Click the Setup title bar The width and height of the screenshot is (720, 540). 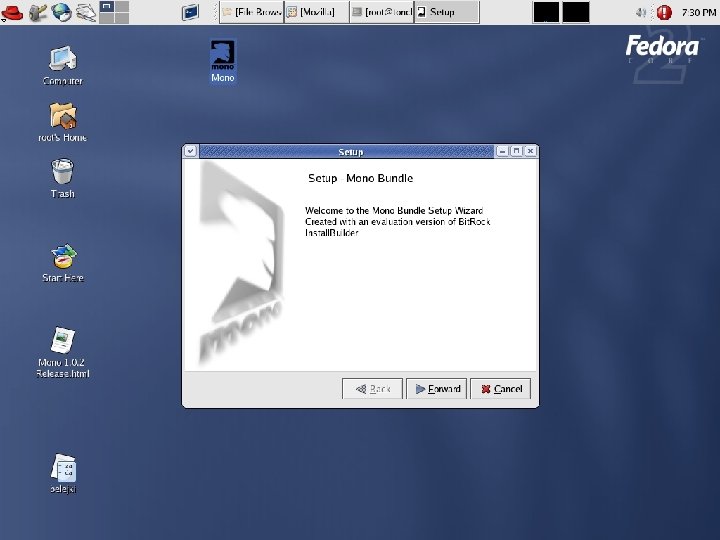347,152
